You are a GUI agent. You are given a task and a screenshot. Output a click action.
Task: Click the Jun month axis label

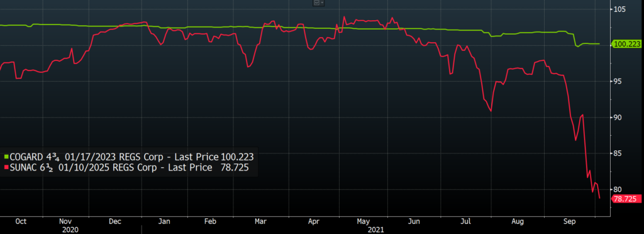414,221
